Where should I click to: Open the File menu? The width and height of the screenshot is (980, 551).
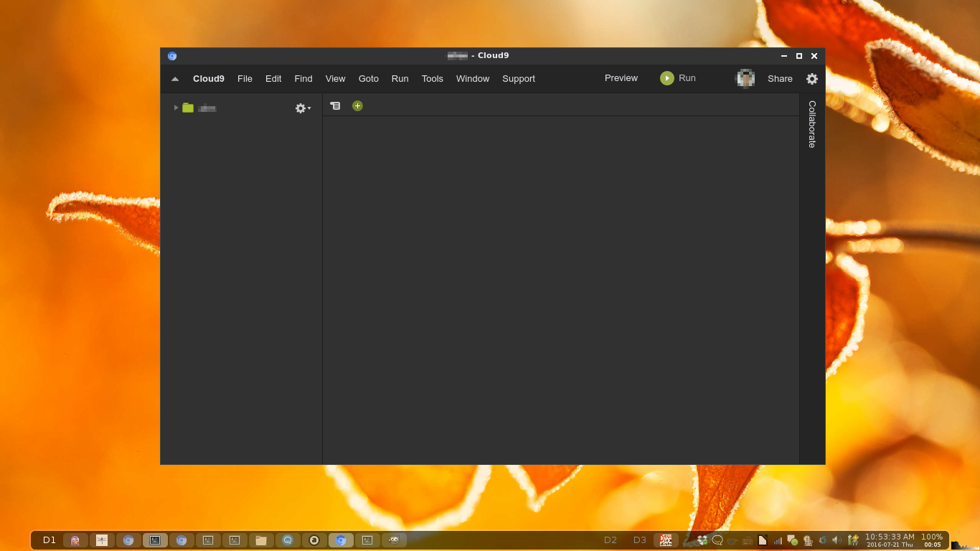pos(245,79)
